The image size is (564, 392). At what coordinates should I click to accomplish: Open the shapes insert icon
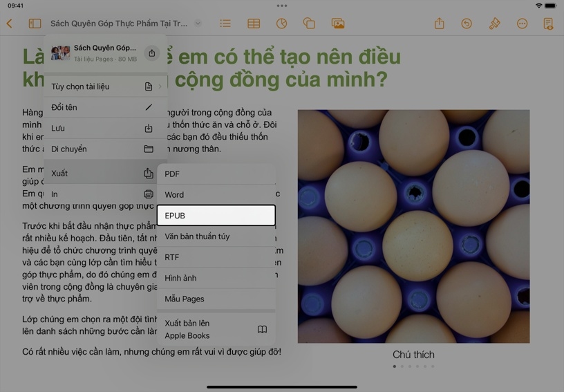click(x=309, y=24)
